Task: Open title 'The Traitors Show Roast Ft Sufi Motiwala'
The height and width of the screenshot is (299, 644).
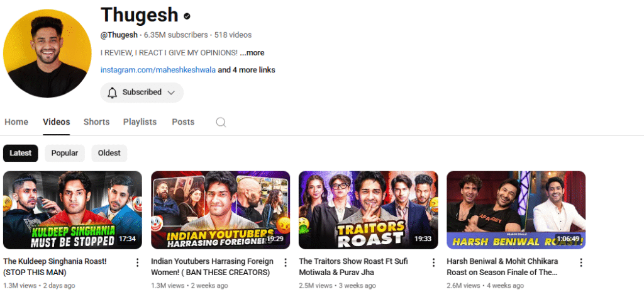Action: [353, 266]
